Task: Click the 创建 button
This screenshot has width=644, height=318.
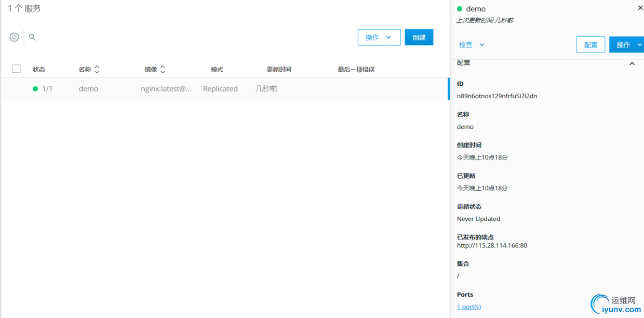Action: (419, 37)
